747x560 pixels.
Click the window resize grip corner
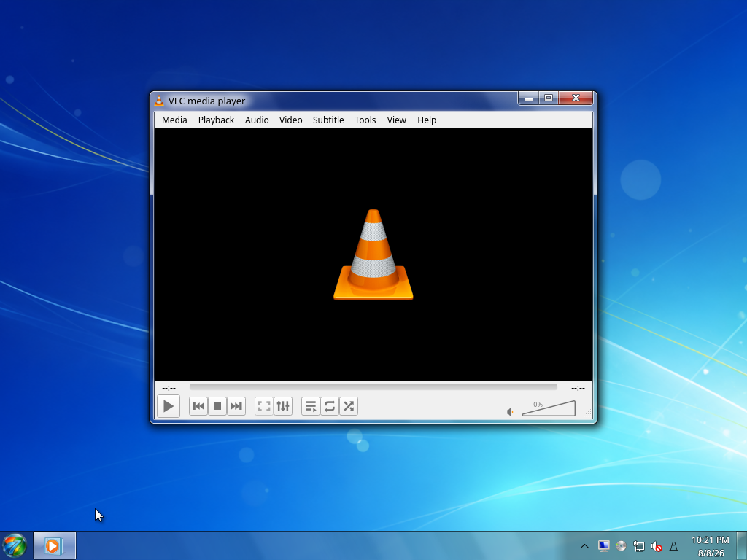click(x=589, y=414)
